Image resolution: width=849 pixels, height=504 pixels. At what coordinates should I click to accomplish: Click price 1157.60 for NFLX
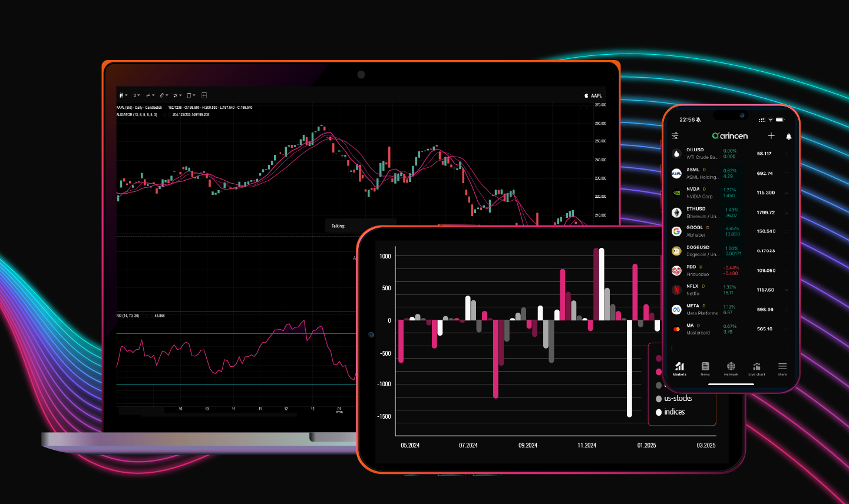(765, 290)
